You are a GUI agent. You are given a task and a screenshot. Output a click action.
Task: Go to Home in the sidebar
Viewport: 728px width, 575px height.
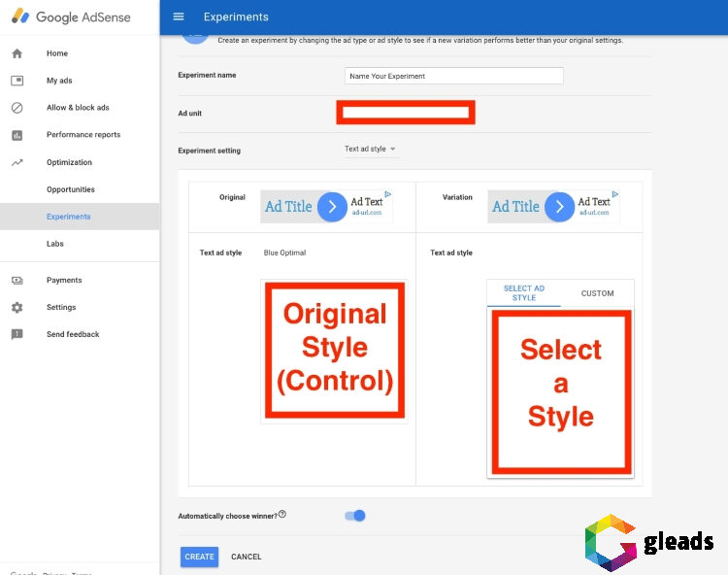(x=57, y=53)
